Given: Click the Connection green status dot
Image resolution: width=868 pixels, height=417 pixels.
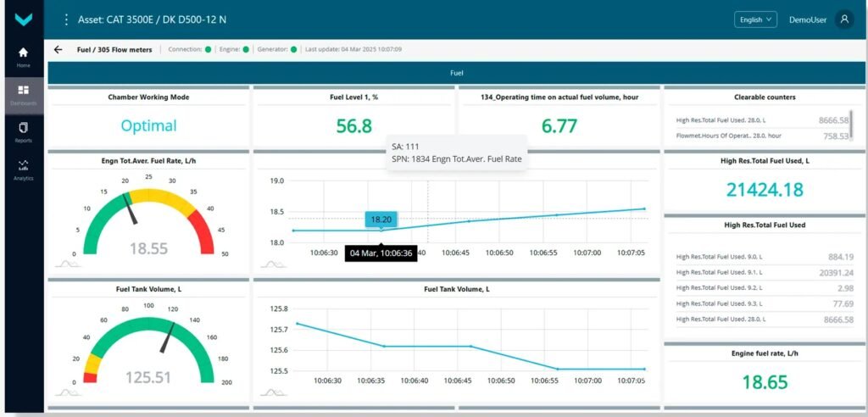Looking at the screenshot, I should [209, 49].
